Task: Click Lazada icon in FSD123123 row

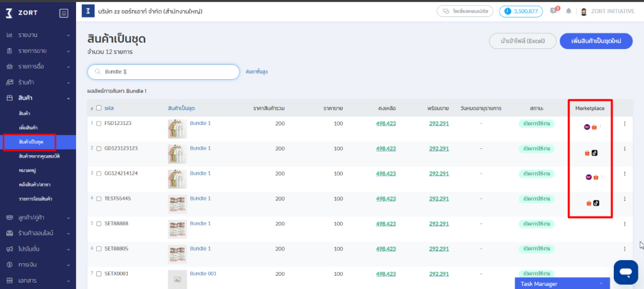Action: pyautogui.click(x=587, y=127)
